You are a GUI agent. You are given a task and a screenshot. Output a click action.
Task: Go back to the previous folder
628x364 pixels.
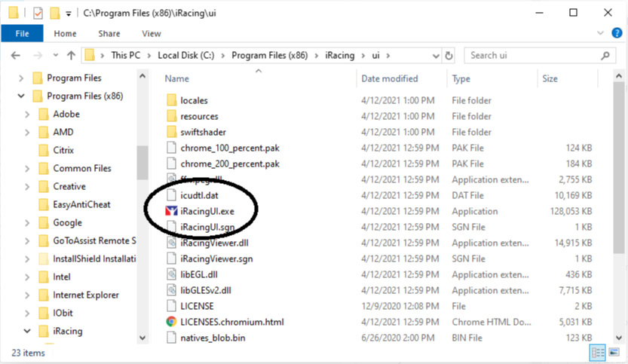pos(16,55)
